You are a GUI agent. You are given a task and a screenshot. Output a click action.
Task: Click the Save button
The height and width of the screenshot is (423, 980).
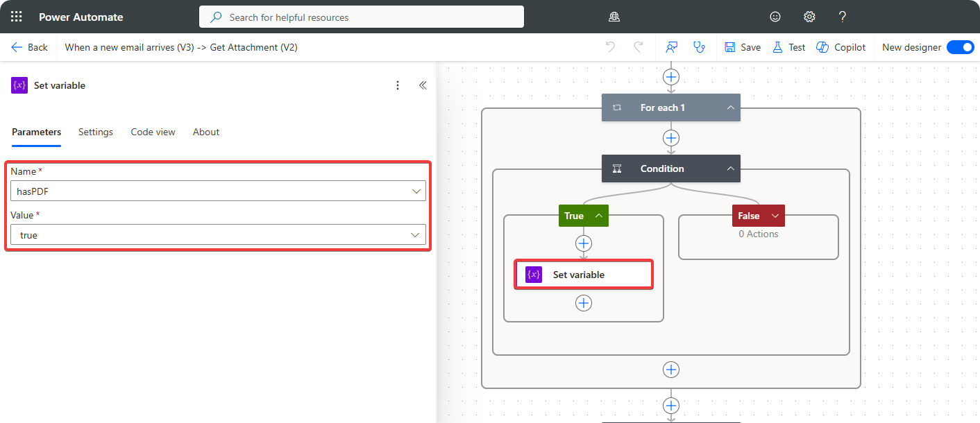pos(743,47)
